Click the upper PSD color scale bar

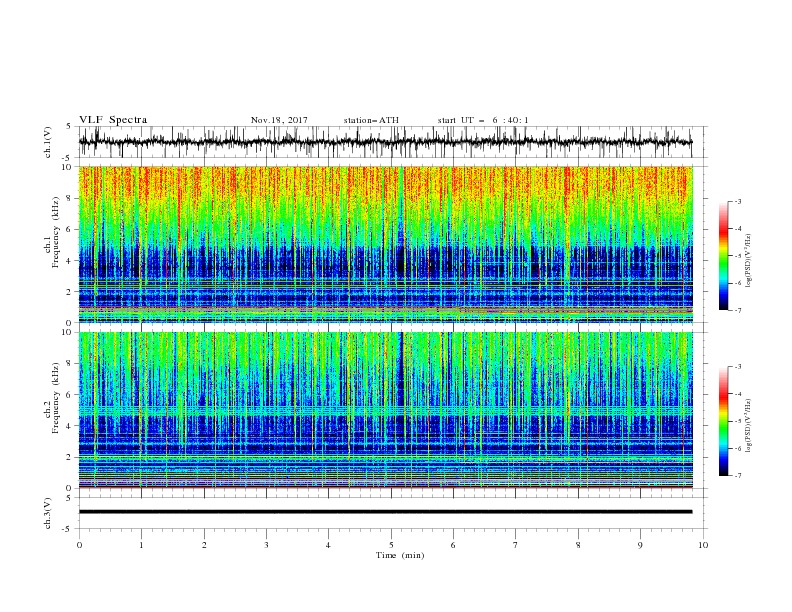point(723,256)
